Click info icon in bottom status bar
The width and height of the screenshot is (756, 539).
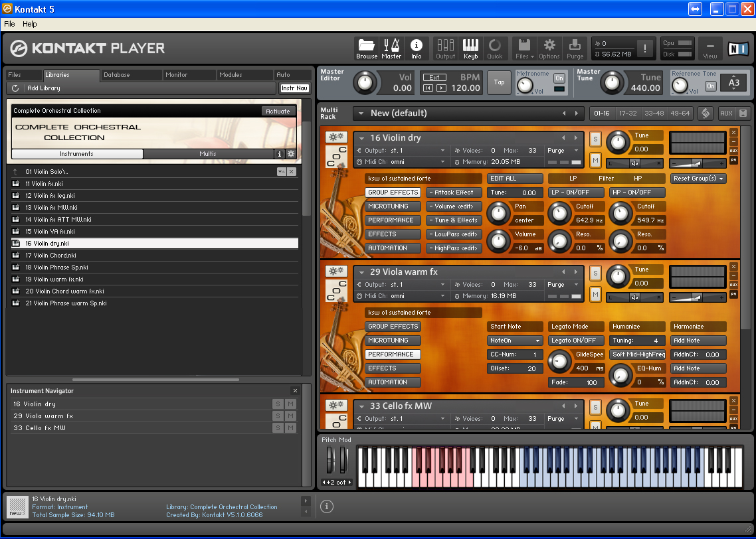(x=326, y=506)
